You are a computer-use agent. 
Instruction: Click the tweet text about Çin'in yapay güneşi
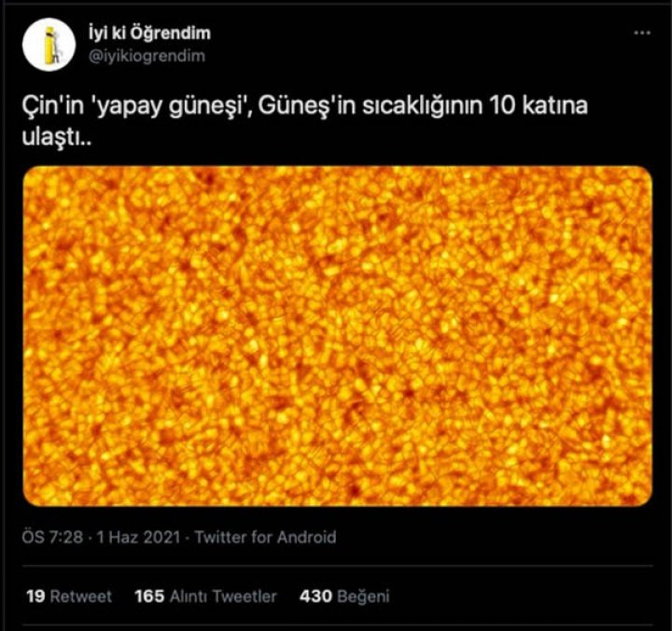click(304, 121)
